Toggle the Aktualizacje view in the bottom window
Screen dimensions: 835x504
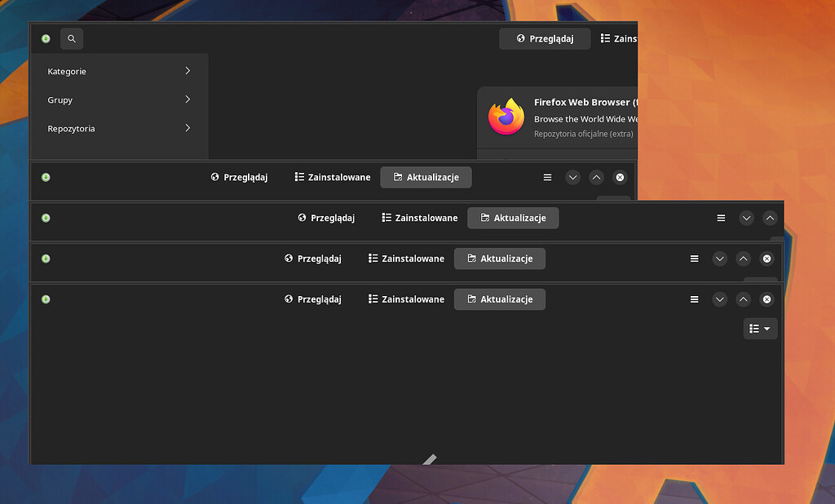[499, 299]
